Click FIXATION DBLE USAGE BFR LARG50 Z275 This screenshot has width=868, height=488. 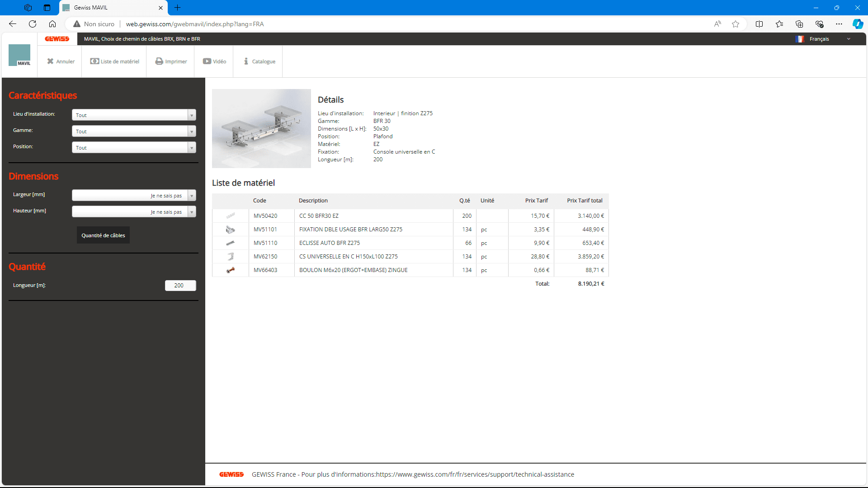point(351,230)
